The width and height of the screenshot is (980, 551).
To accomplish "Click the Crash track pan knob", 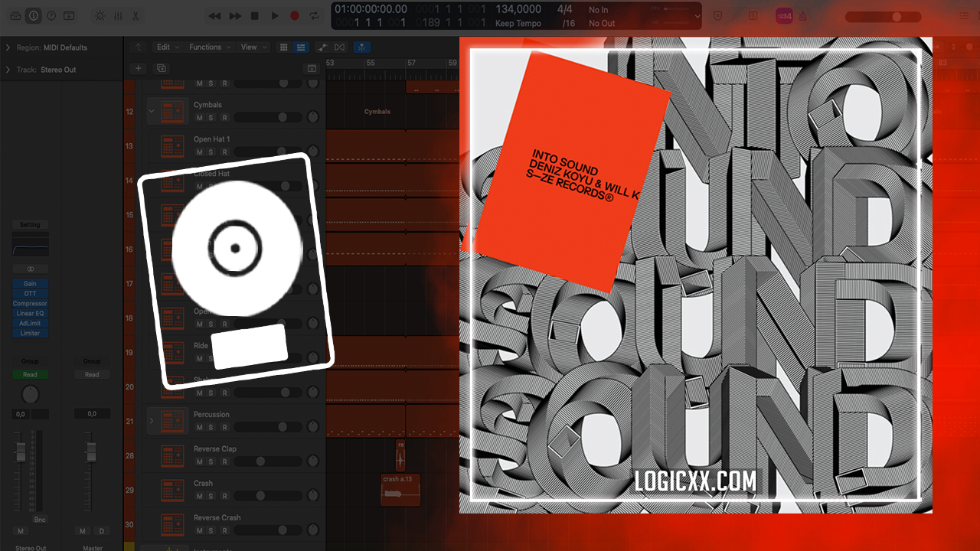I will [x=312, y=496].
